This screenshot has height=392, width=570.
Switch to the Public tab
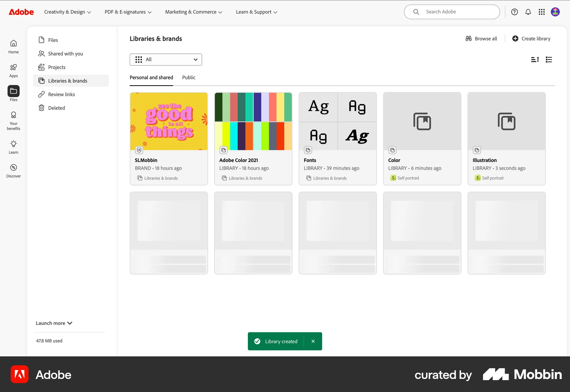[189, 78]
